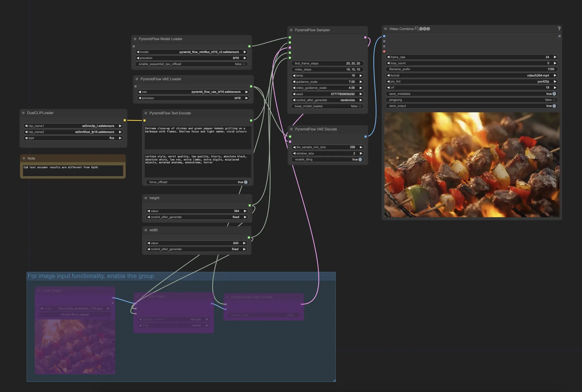582x392 pixels.
Task: Collapse the PyramidFlow Text Encode node dot
Action: 146,113
